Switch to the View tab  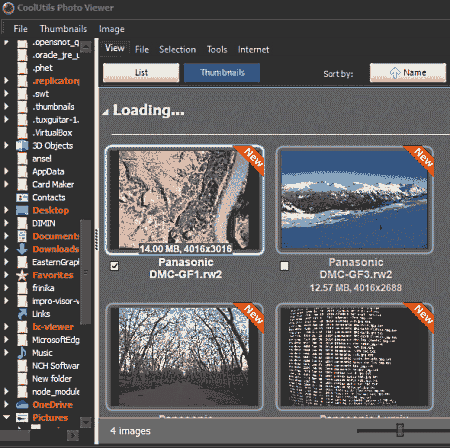pyautogui.click(x=115, y=49)
